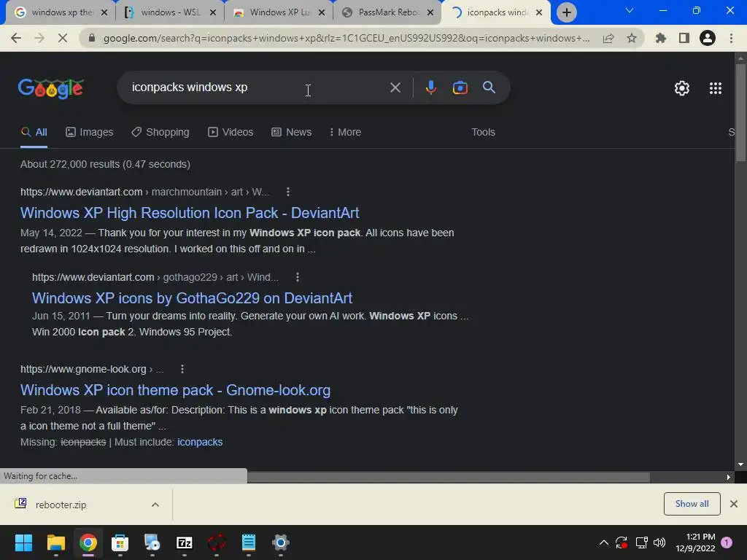747x560 pixels.
Task: Open clock and date 1:21 PM
Action: click(695, 542)
